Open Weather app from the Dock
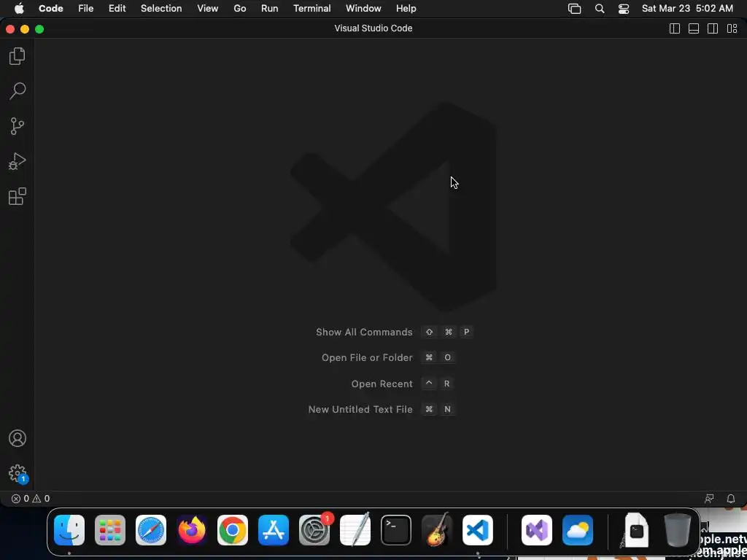 pos(578,530)
